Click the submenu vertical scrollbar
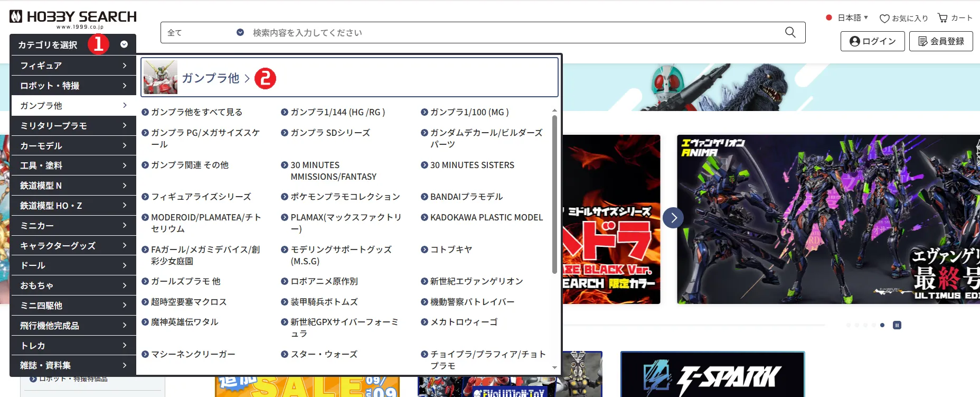 coord(554,195)
